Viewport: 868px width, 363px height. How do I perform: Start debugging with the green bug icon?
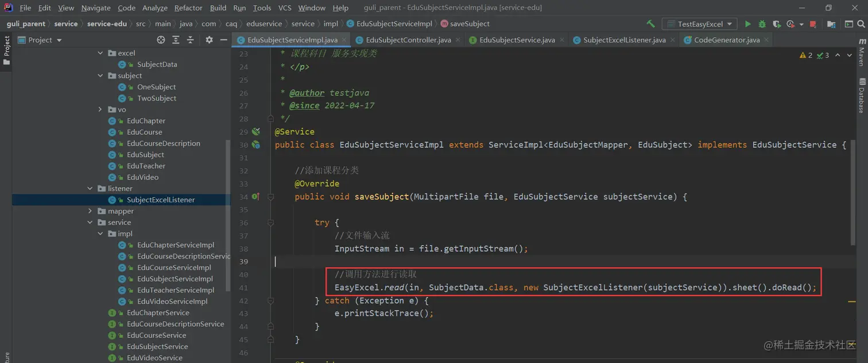pos(762,24)
